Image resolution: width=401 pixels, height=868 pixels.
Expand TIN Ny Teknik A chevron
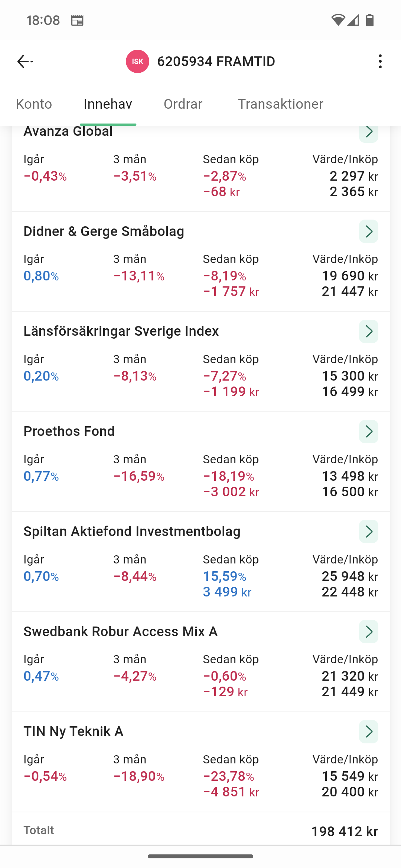point(368,731)
